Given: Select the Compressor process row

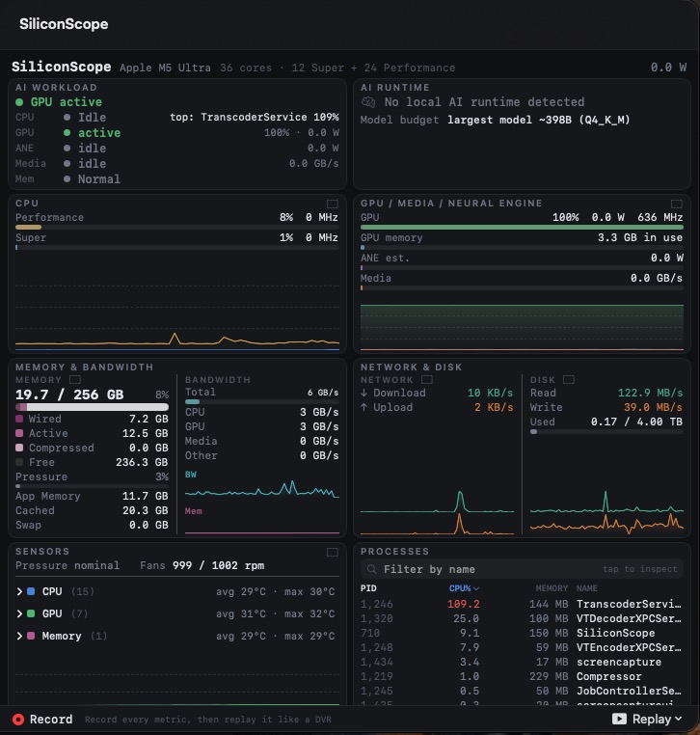Looking at the screenshot, I should point(522,677).
